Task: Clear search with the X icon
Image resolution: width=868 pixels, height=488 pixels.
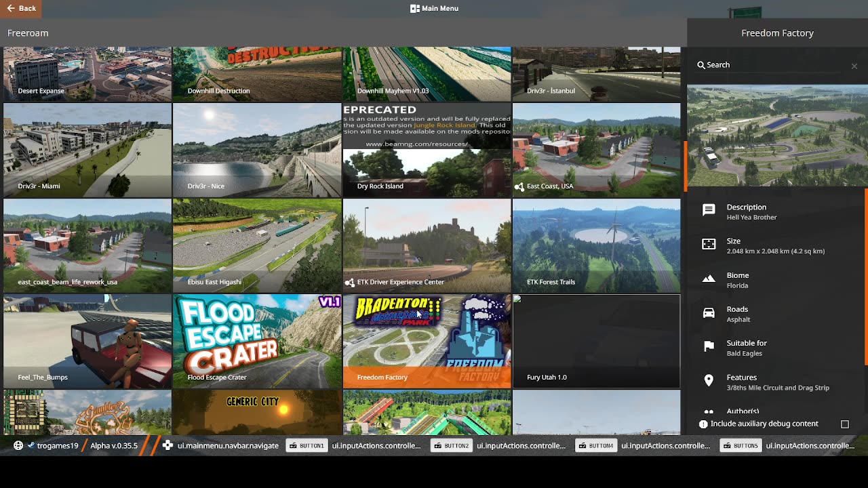Action: point(854,66)
